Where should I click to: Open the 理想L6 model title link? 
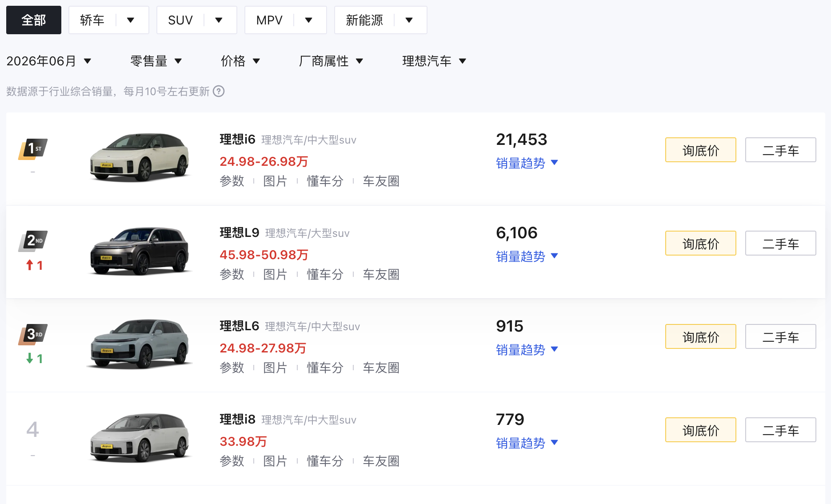tap(240, 326)
